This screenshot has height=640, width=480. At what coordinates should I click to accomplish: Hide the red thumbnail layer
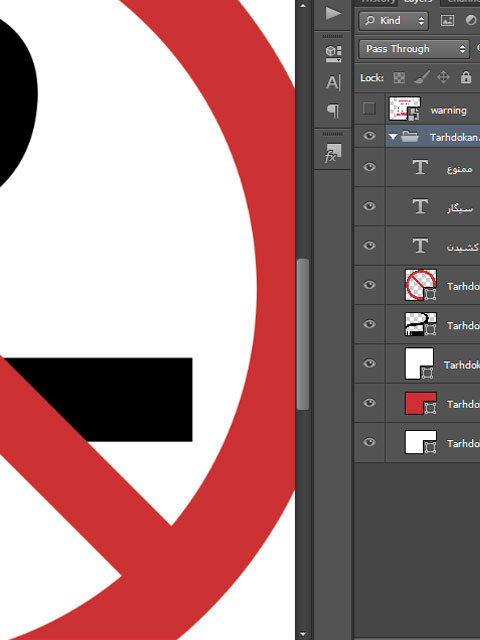click(369, 403)
